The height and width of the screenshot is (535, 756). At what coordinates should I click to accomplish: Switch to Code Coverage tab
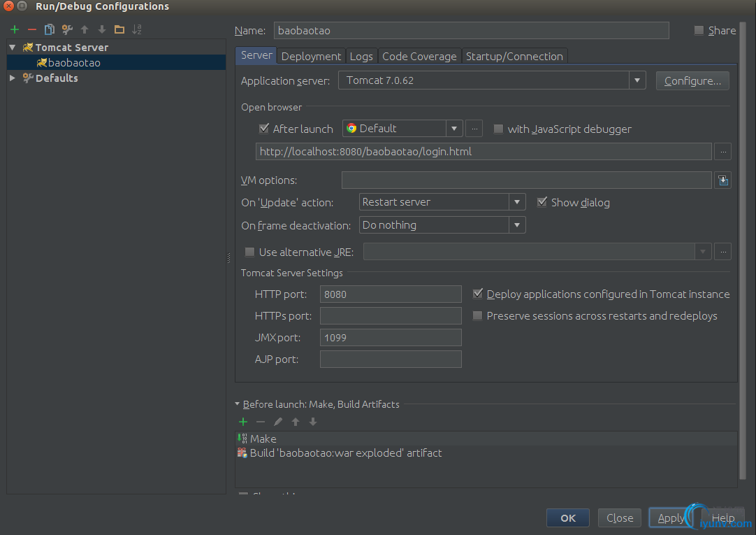pyautogui.click(x=419, y=57)
